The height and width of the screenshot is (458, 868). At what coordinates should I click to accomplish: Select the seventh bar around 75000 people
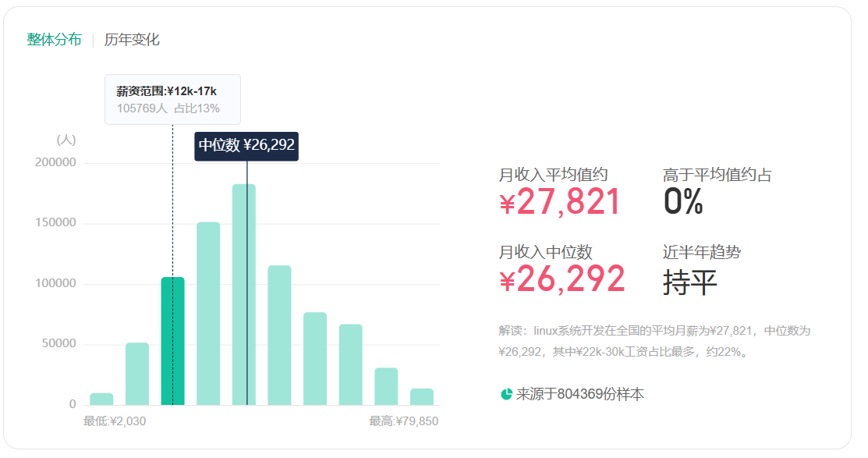pyautogui.click(x=315, y=359)
